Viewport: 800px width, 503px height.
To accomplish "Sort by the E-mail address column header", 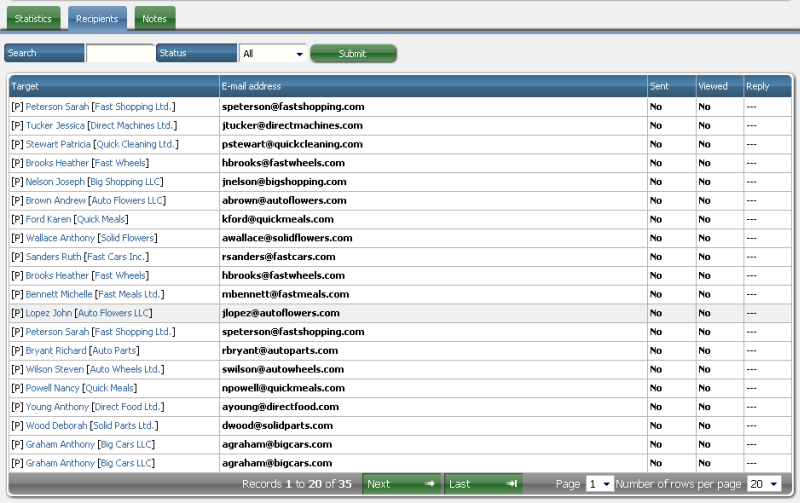I will [252, 87].
